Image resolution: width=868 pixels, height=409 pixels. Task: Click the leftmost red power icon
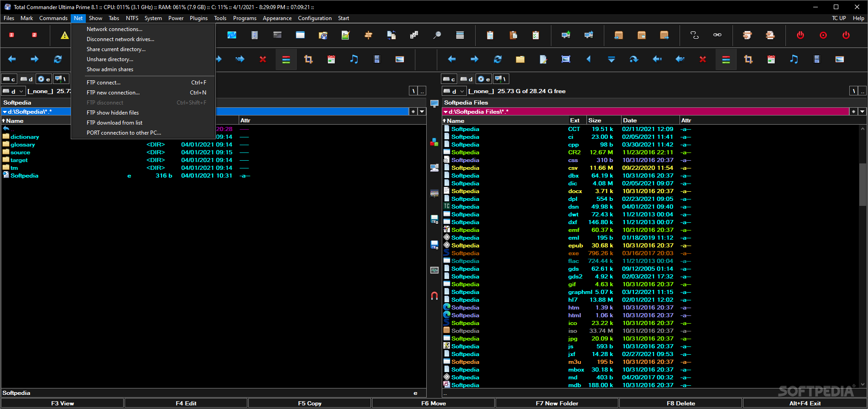click(800, 35)
